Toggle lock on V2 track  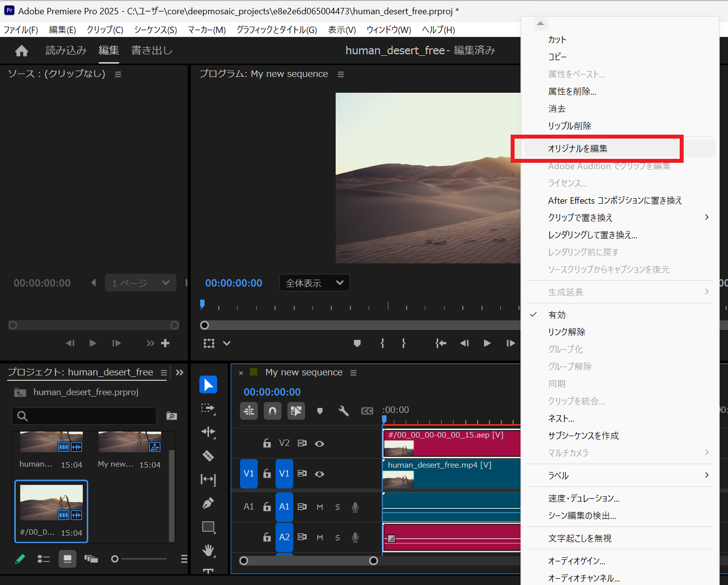(x=267, y=443)
